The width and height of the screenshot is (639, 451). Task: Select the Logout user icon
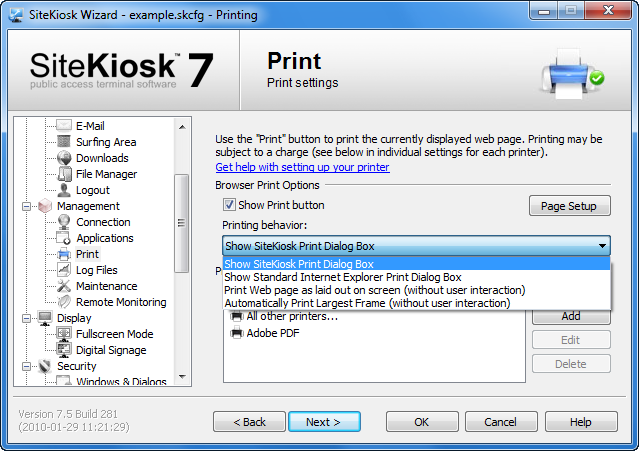pyautogui.click(x=64, y=190)
